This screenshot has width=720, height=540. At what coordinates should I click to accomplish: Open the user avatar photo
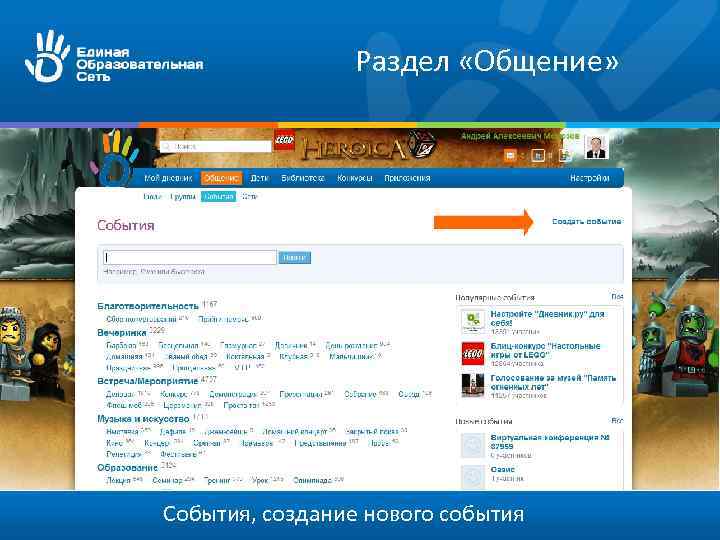(x=596, y=147)
